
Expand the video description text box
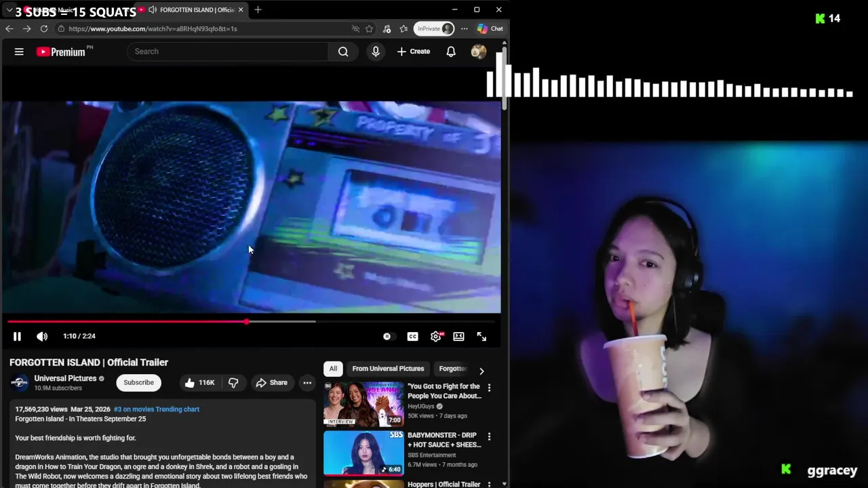(x=163, y=445)
